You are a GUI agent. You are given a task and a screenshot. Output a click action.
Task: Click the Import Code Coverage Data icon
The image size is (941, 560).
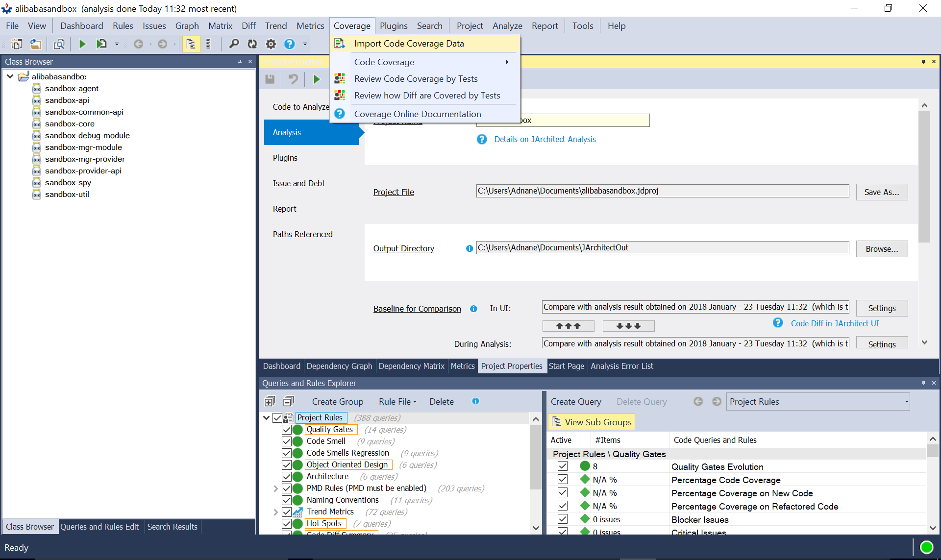pos(340,44)
